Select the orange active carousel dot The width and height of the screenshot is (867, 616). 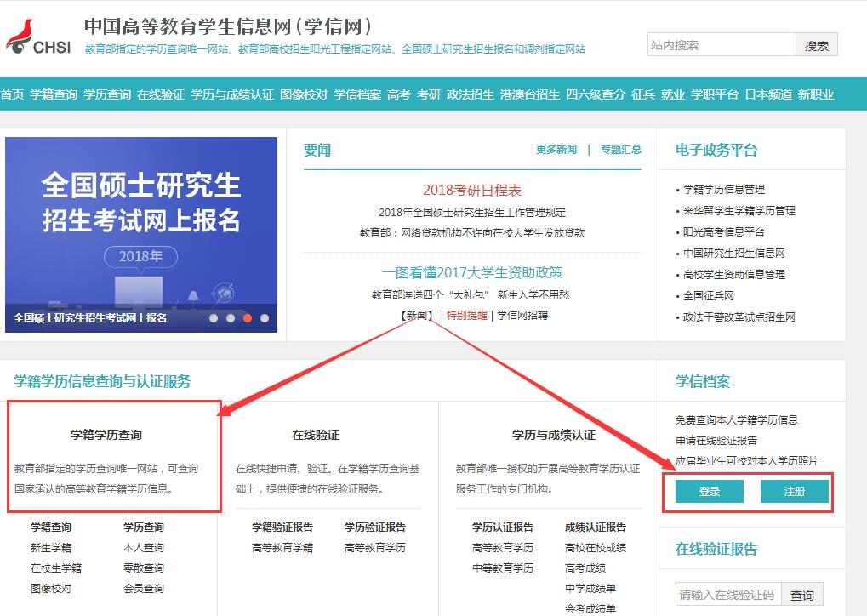tap(248, 318)
